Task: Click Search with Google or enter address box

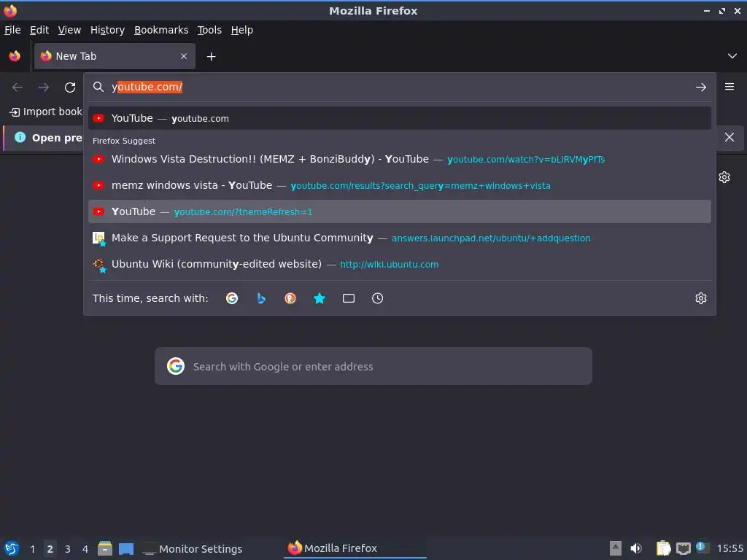Action: (x=373, y=366)
